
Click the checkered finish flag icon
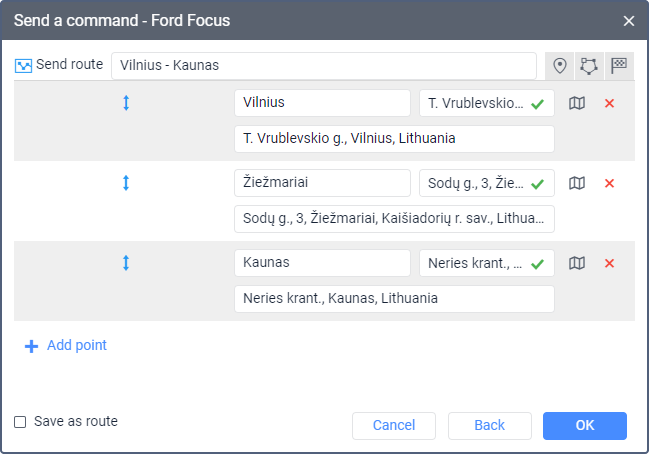(619, 65)
